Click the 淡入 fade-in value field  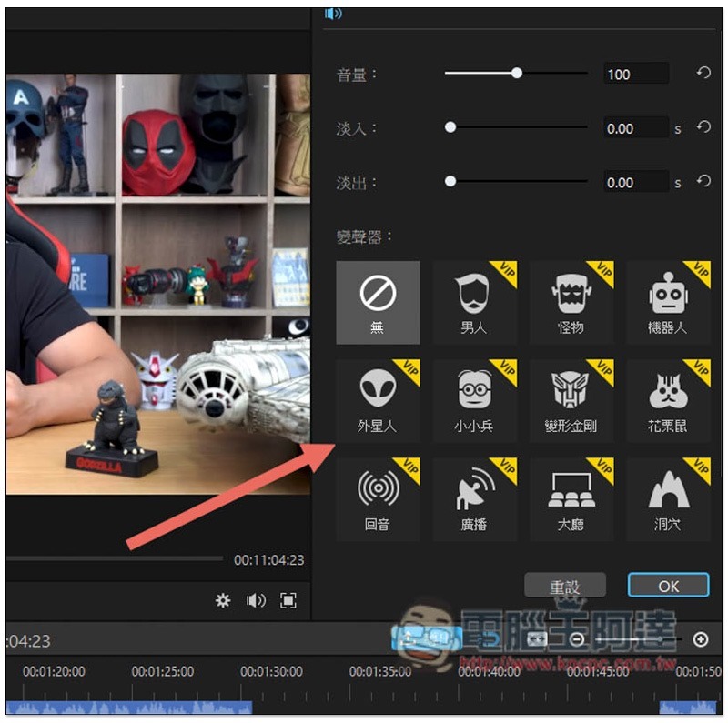[635, 128]
